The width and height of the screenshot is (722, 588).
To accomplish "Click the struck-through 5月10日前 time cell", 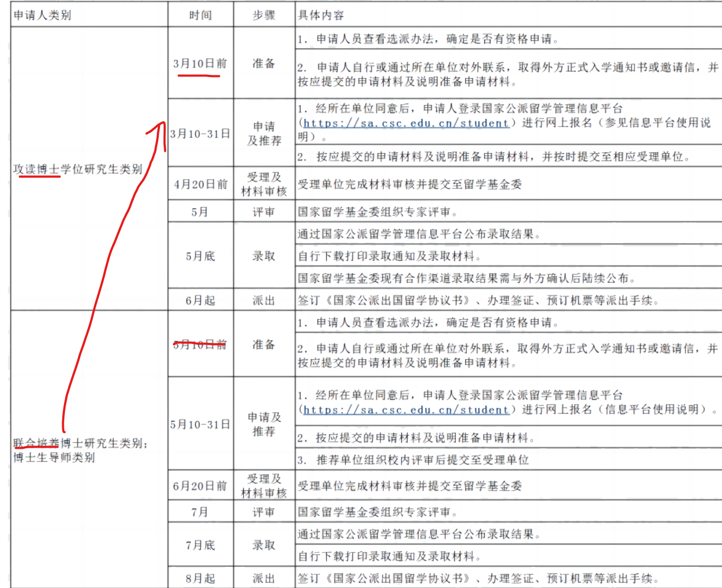I will 200,345.
